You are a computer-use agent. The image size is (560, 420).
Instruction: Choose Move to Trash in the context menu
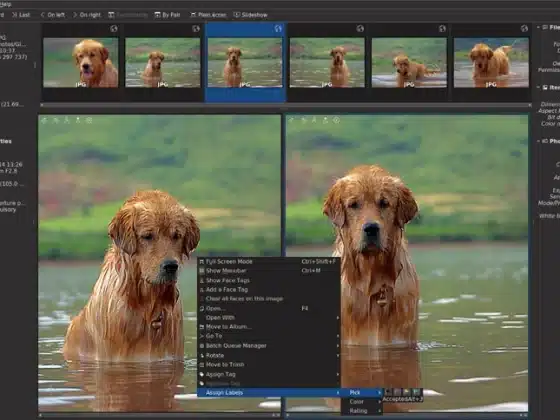(269, 365)
